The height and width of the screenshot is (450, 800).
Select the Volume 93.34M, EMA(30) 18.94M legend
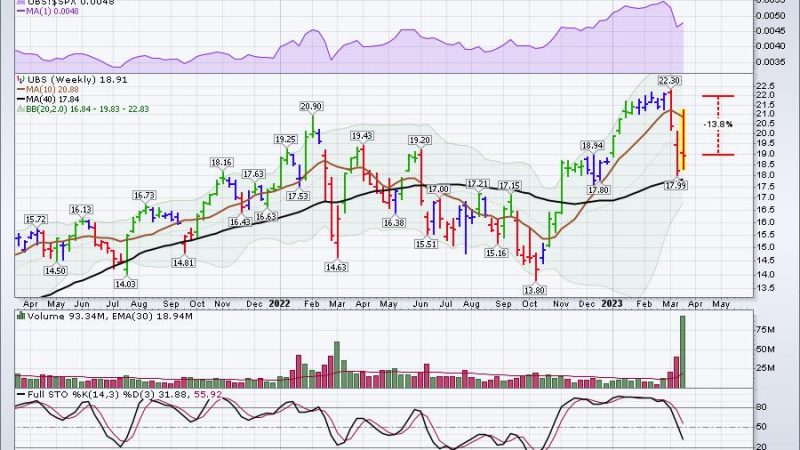110,316
